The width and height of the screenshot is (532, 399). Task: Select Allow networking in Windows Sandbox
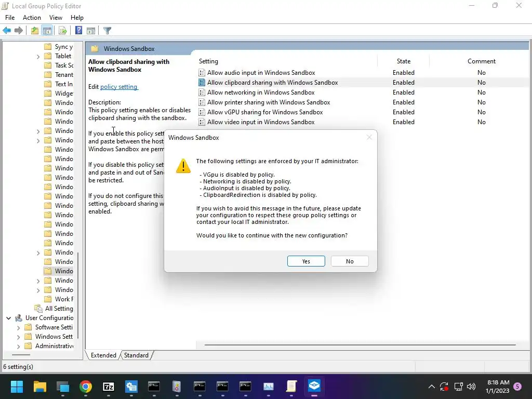click(x=261, y=92)
